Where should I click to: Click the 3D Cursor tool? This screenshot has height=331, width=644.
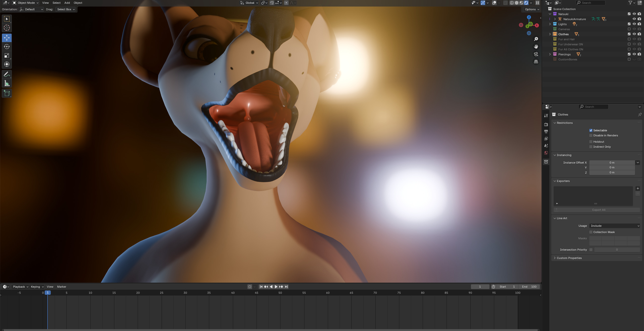click(7, 28)
